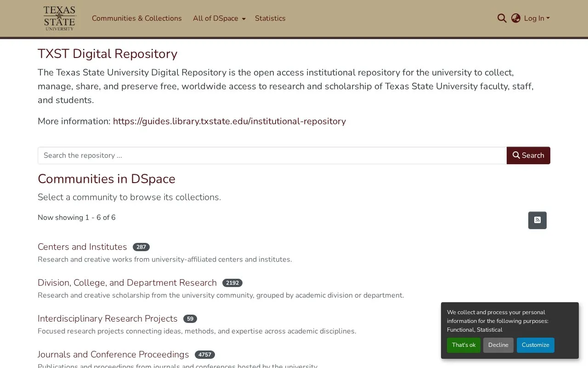Image resolution: width=588 pixels, height=368 pixels.
Task: Customize cookie preferences
Action: point(536,345)
